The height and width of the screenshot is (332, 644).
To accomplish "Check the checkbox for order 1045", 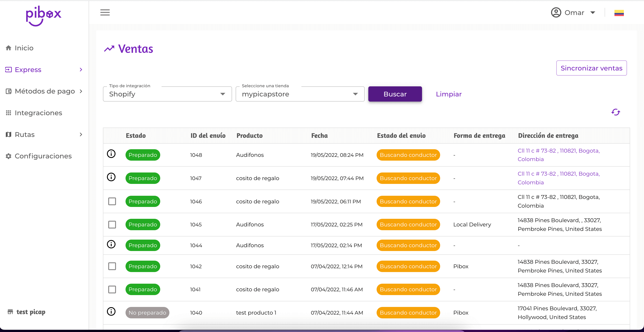I will pos(112,224).
